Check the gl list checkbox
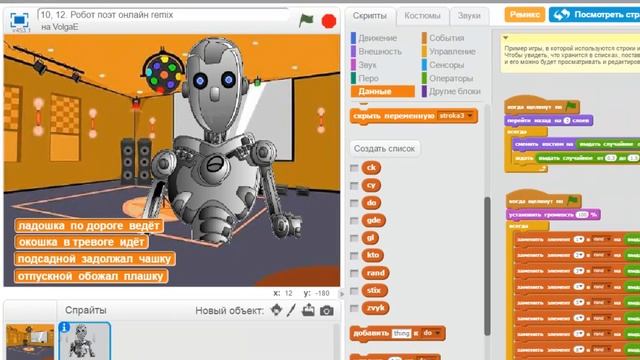640x360 pixels. pyautogui.click(x=354, y=238)
